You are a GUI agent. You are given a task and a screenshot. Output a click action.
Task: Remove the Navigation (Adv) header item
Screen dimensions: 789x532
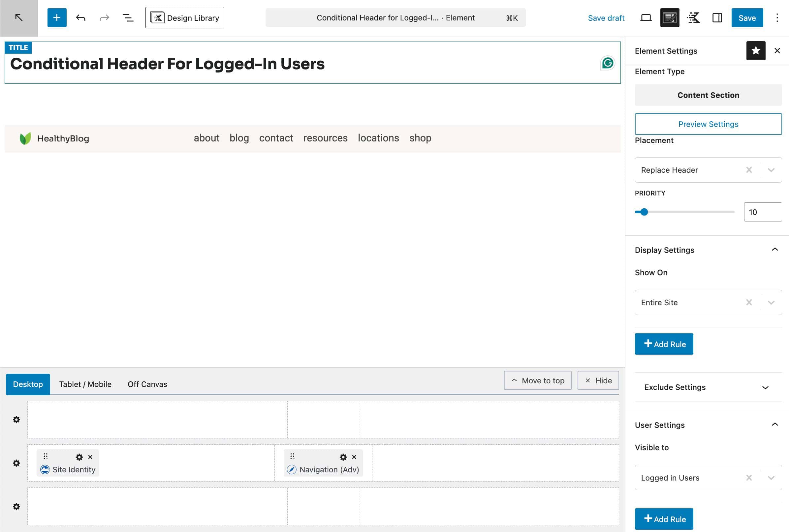click(x=354, y=457)
